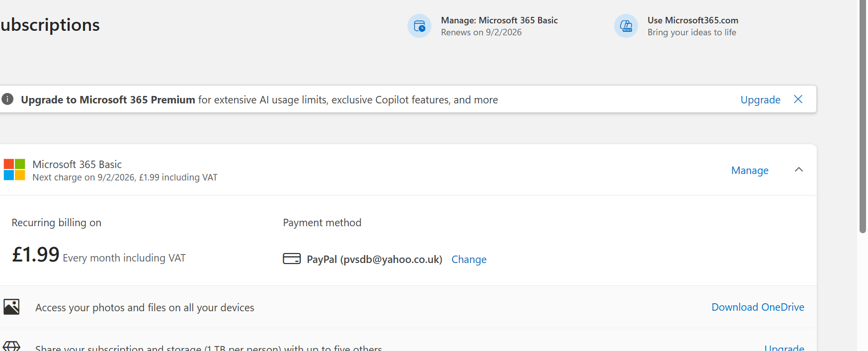Select 'Renews on 9/2/2026' text
Image resolution: width=868 pixels, height=351 pixels.
(x=481, y=32)
